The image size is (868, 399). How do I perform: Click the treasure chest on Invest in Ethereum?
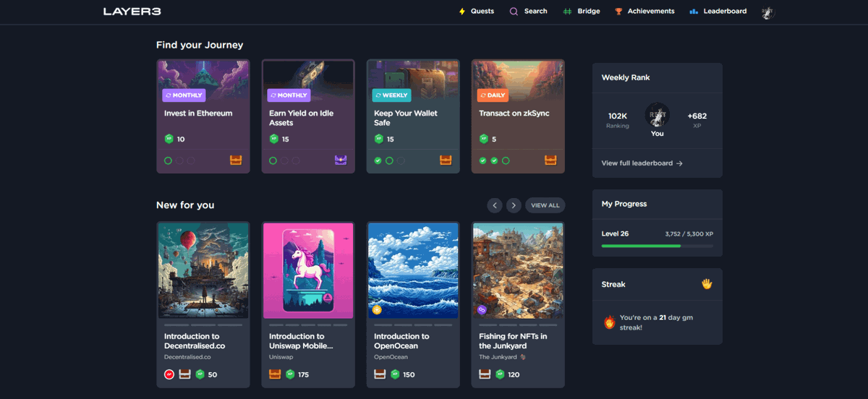(236, 160)
